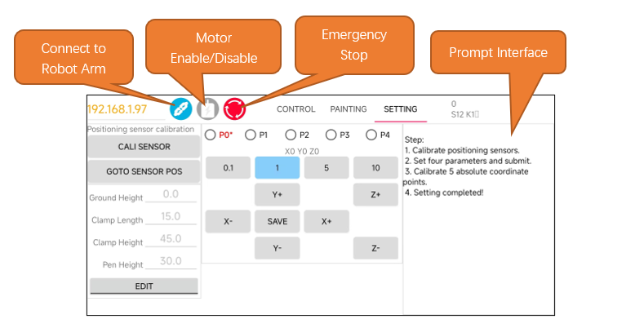644x328 pixels.
Task: Open the SETTING tab
Action: pyautogui.click(x=401, y=109)
